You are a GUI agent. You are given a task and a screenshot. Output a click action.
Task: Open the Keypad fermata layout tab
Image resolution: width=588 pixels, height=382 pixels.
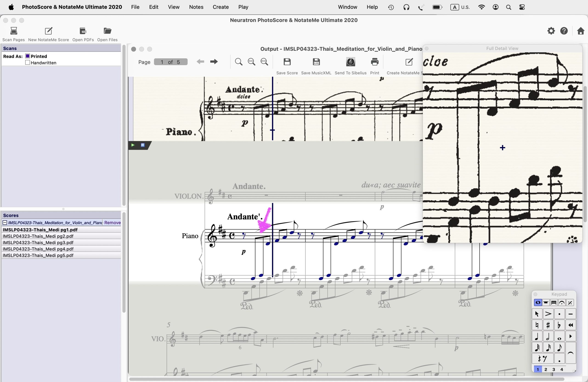pyautogui.click(x=562, y=303)
